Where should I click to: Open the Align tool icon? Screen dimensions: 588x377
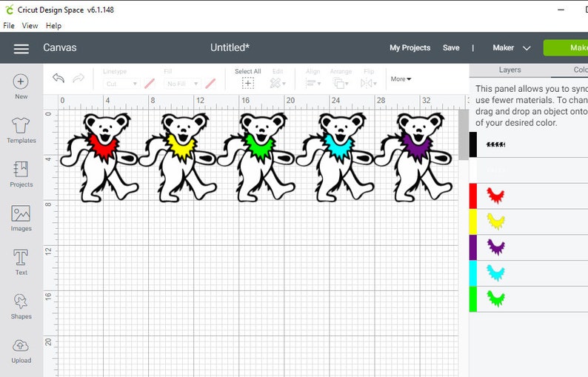point(313,83)
